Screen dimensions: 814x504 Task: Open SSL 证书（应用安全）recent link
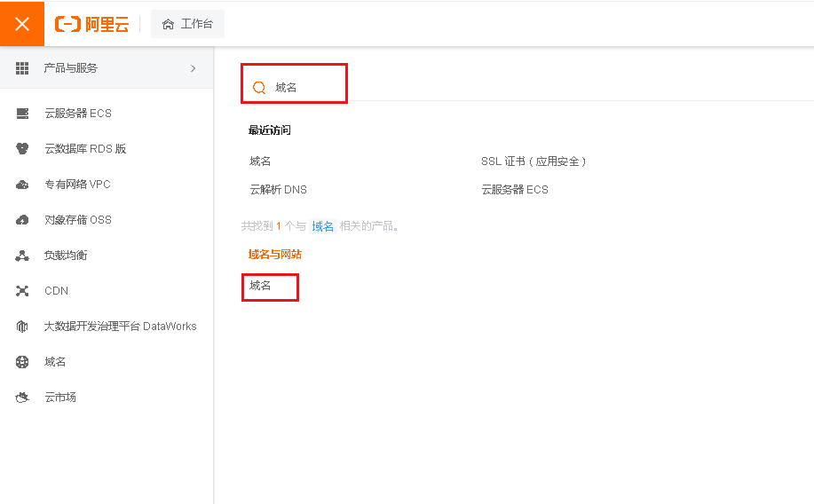tap(533, 161)
